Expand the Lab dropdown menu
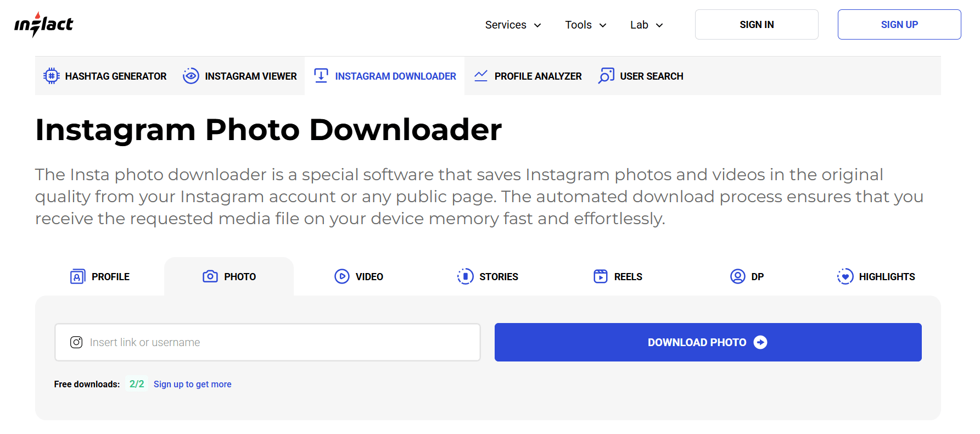The image size is (980, 434). [647, 25]
